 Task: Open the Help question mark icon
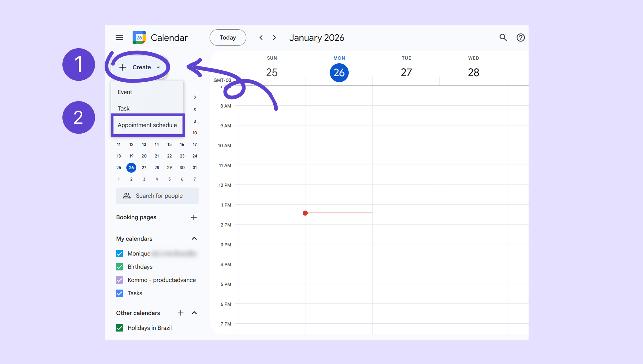[520, 38]
